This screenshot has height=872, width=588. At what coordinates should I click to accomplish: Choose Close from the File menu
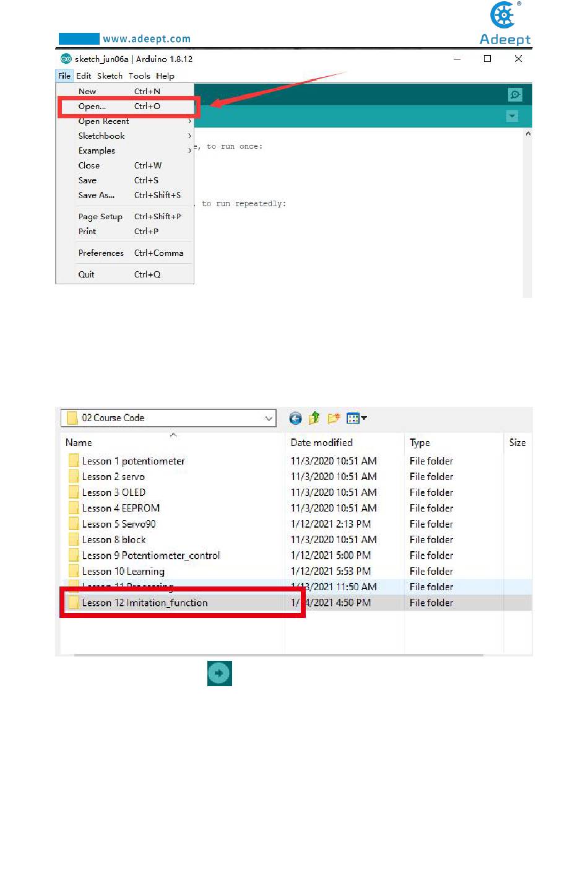coord(125,165)
